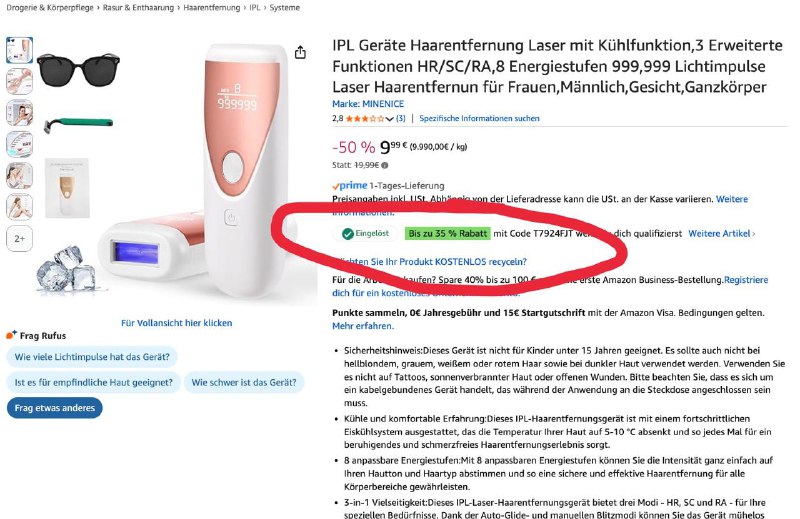Go to Drogerie & Körperpflege breadcrumb

tap(50, 8)
